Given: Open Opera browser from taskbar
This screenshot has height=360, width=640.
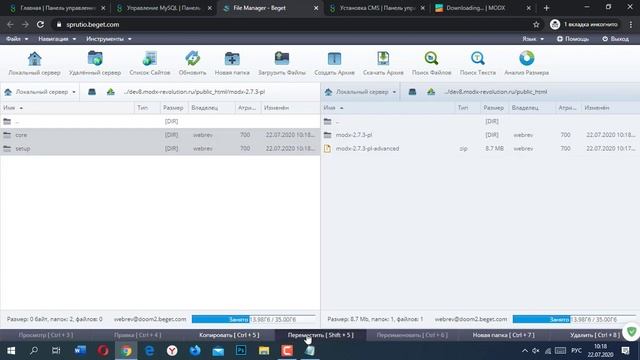Looking at the screenshot, I should click(103, 351).
